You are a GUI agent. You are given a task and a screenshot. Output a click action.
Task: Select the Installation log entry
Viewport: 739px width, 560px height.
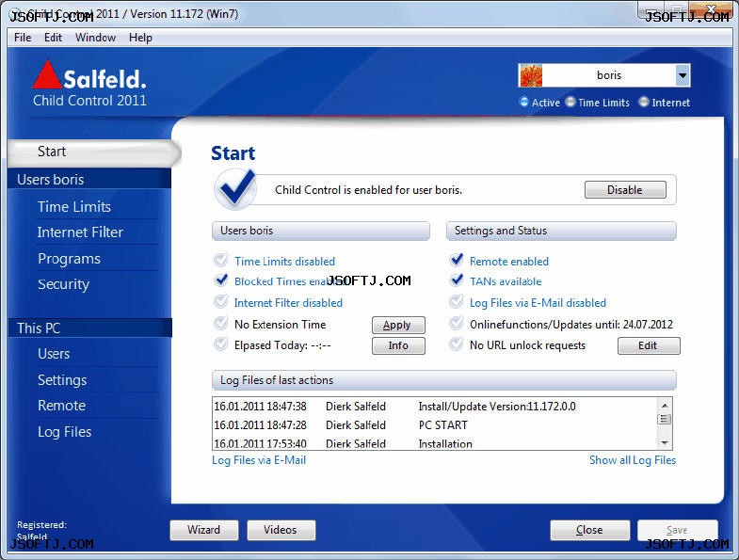[434, 443]
